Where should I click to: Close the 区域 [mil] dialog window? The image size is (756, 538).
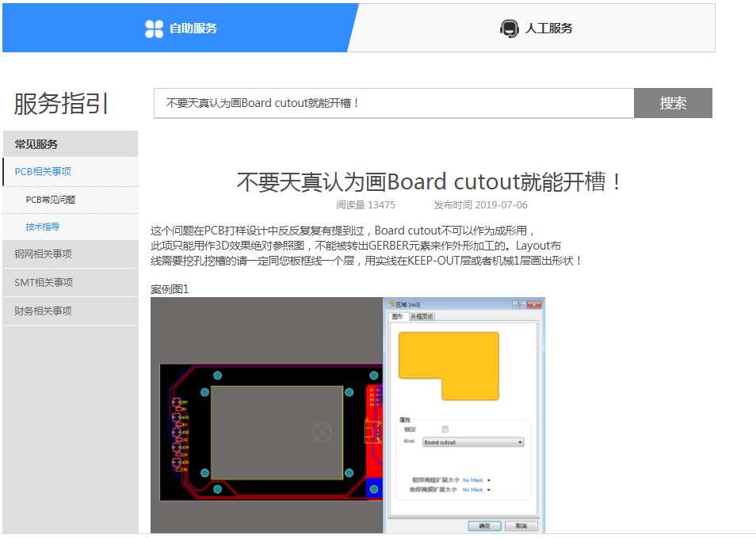[x=533, y=305]
